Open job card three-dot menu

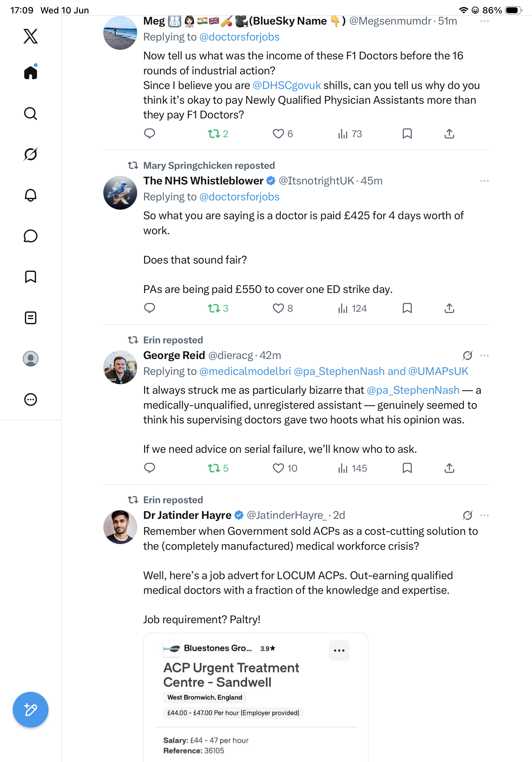tap(339, 650)
